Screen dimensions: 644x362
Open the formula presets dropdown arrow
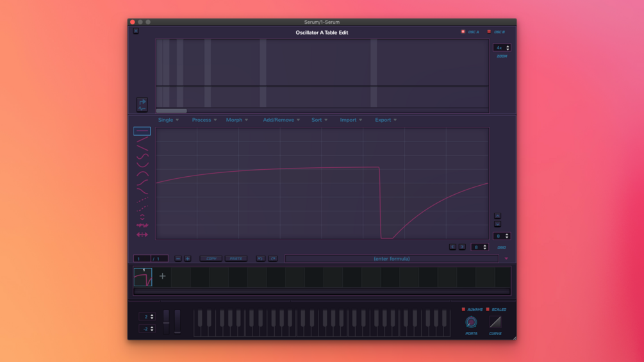coord(506,259)
